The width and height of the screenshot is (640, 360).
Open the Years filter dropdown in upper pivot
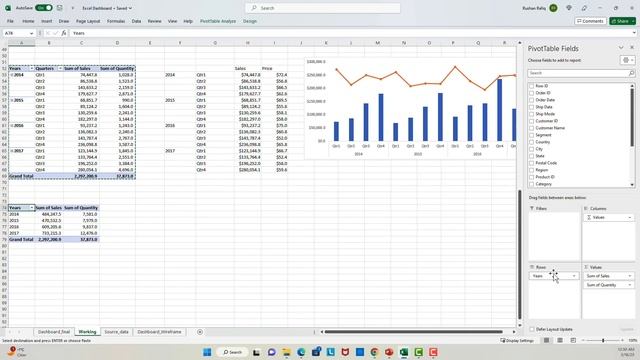31,69
